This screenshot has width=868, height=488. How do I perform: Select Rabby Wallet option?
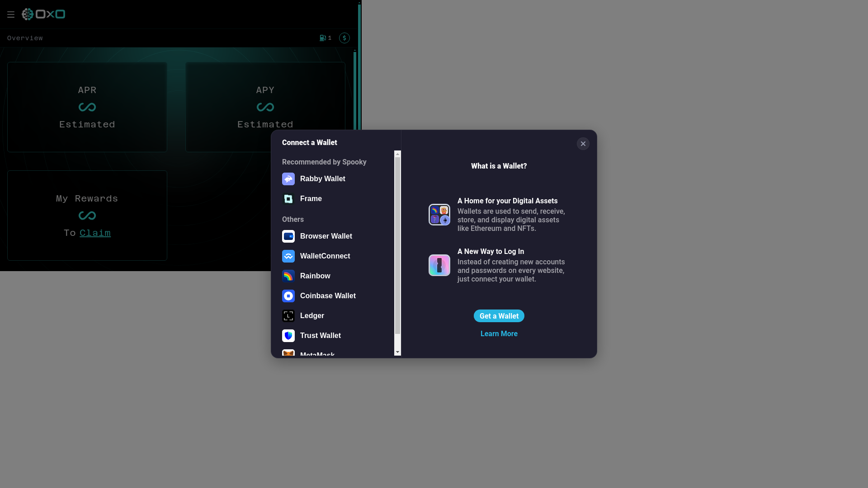pos(336,179)
